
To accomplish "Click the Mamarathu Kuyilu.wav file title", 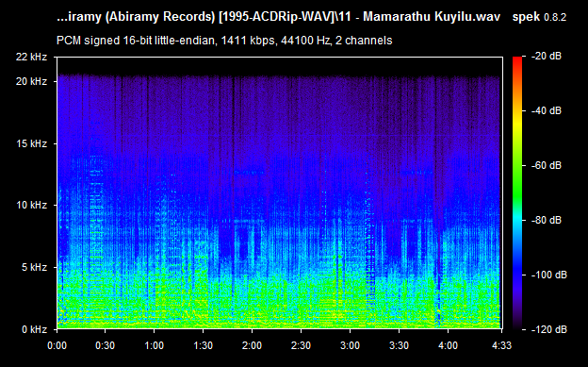I will (x=432, y=17).
